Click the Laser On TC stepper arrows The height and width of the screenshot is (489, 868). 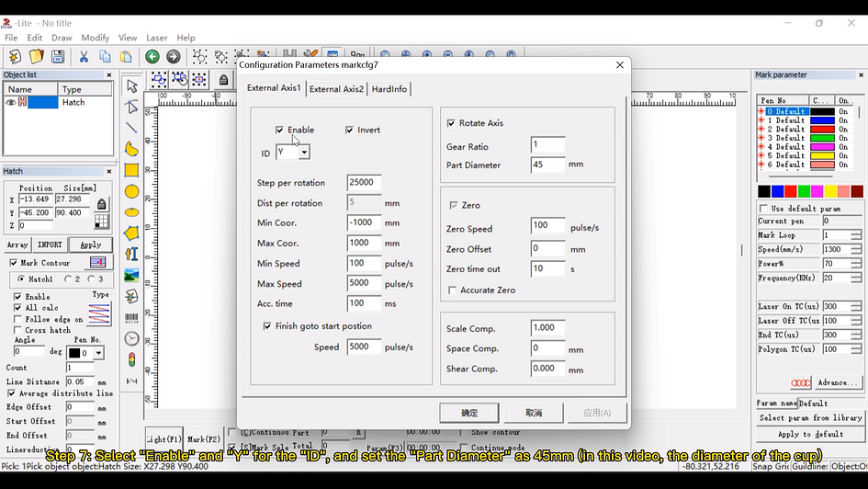856,306
